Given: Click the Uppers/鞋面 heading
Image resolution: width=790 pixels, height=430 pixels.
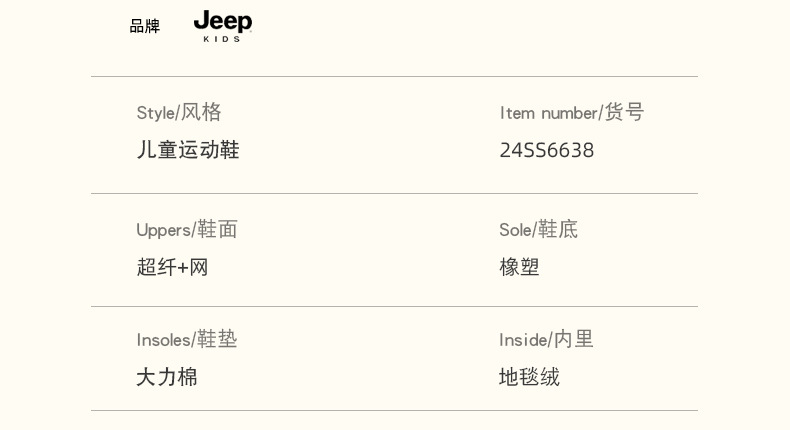Looking at the screenshot, I should point(187,229).
